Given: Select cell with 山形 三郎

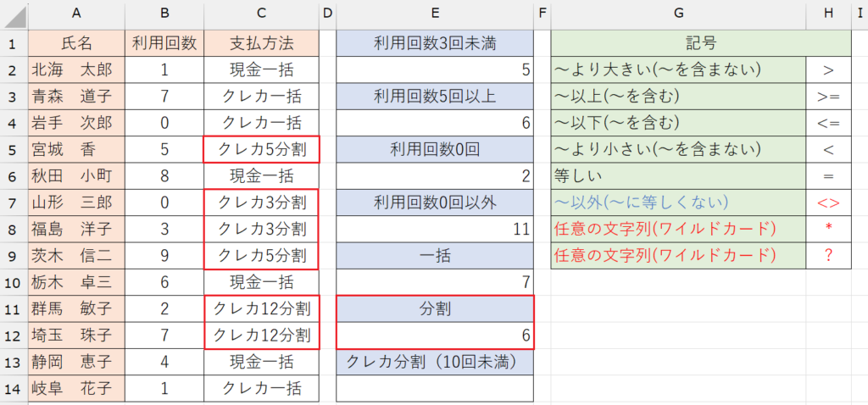Looking at the screenshot, I should (77, 202).
